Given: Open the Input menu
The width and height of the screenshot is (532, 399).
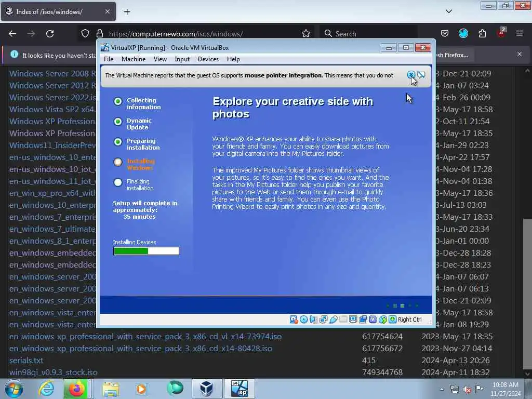Looking at the screenshot, I should (182, 59).
